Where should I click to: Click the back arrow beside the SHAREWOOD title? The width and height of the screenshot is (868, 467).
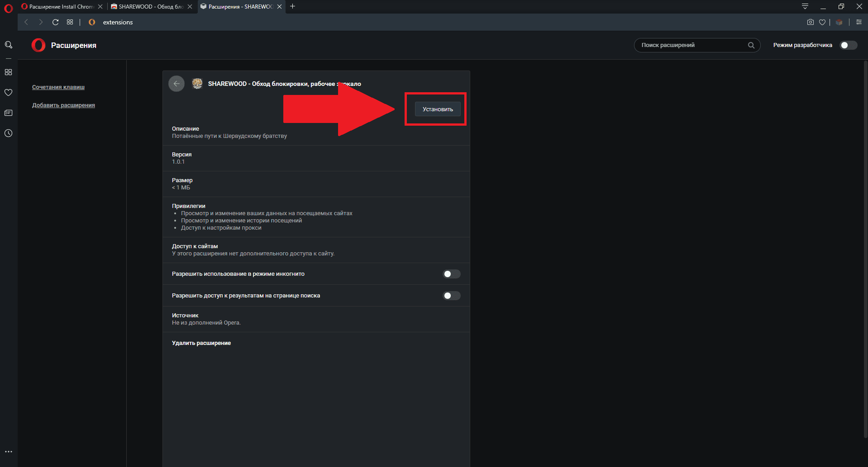176,84
